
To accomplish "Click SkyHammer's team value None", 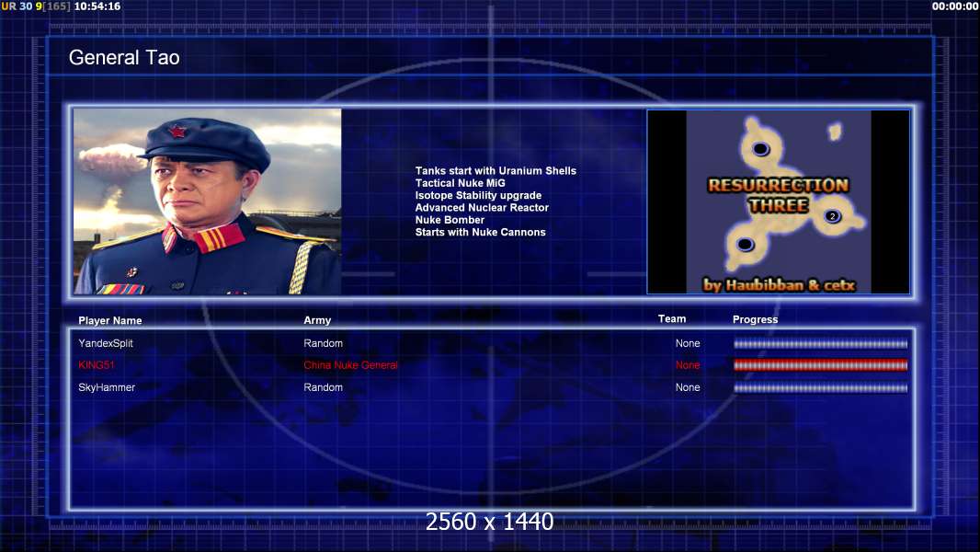I will click(x=688, y=387).
